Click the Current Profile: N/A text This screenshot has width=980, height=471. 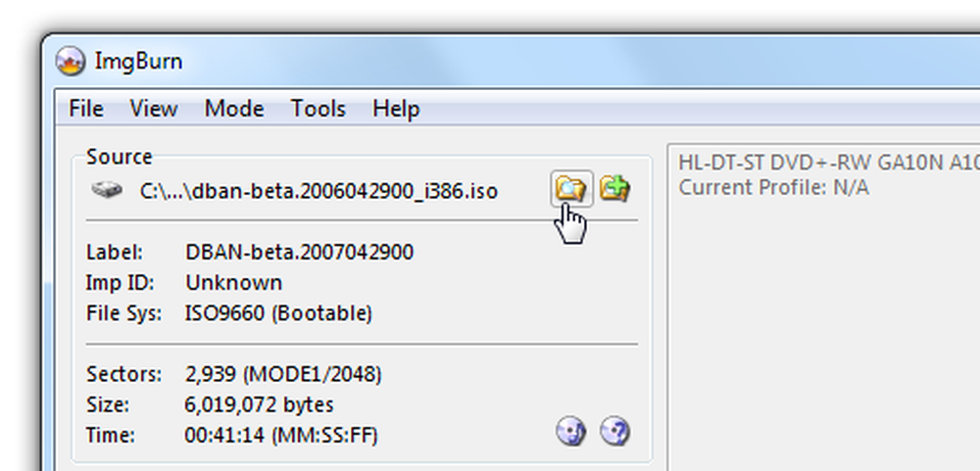click(774, 187)
